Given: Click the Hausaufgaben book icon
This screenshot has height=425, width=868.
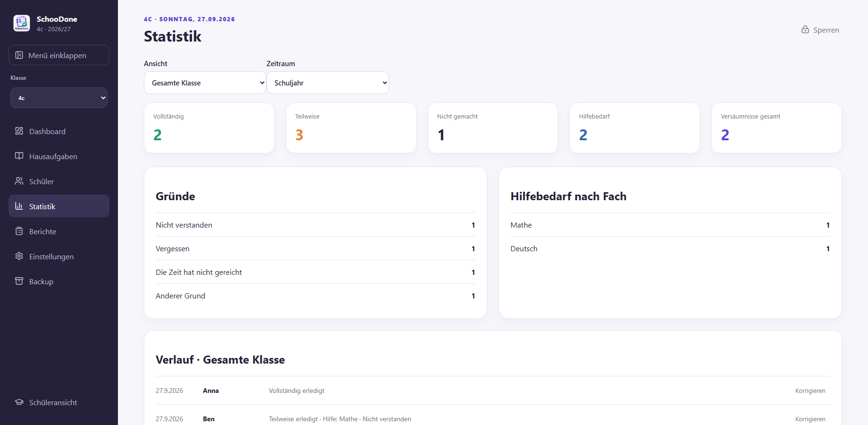Looking at the screenshot, I should (19, 156).
